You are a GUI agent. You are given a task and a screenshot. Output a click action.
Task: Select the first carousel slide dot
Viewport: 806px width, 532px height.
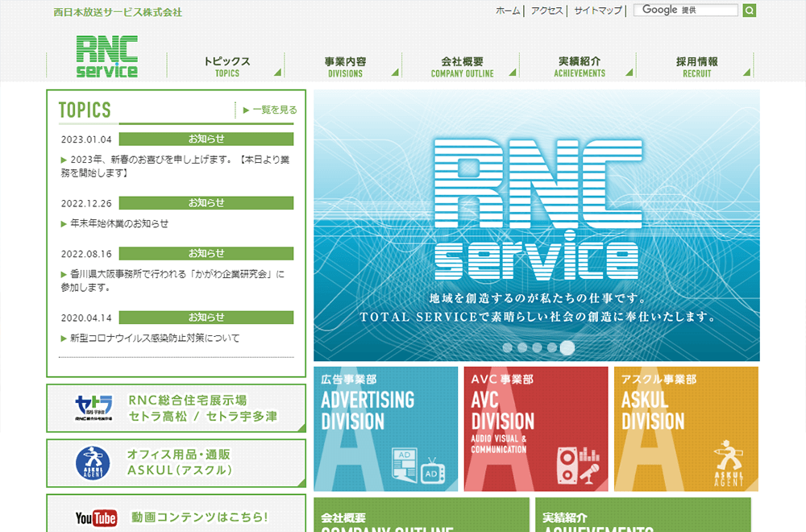coord(507,347)
